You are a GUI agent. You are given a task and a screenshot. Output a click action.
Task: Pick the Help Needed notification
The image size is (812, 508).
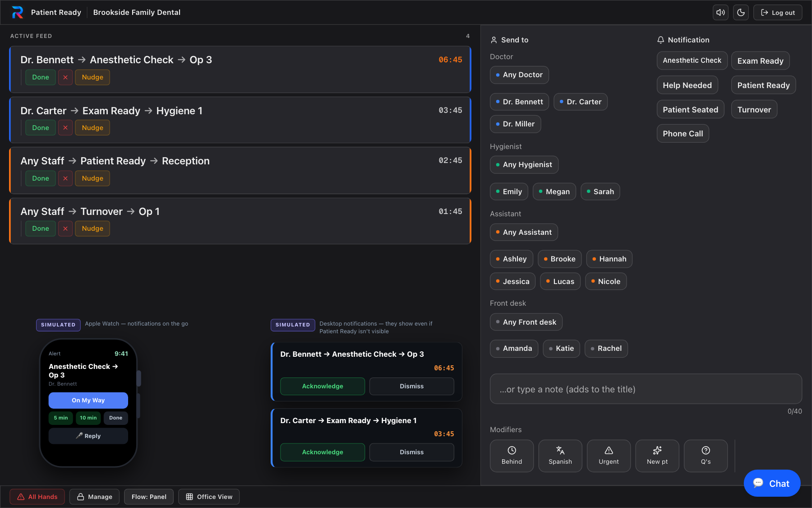pos(687,85)
